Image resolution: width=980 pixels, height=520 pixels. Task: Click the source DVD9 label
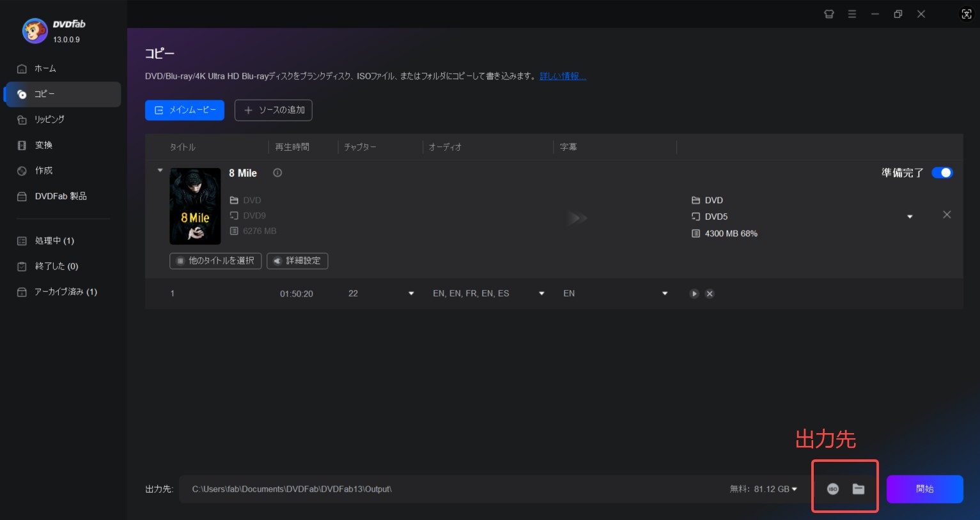254,215
